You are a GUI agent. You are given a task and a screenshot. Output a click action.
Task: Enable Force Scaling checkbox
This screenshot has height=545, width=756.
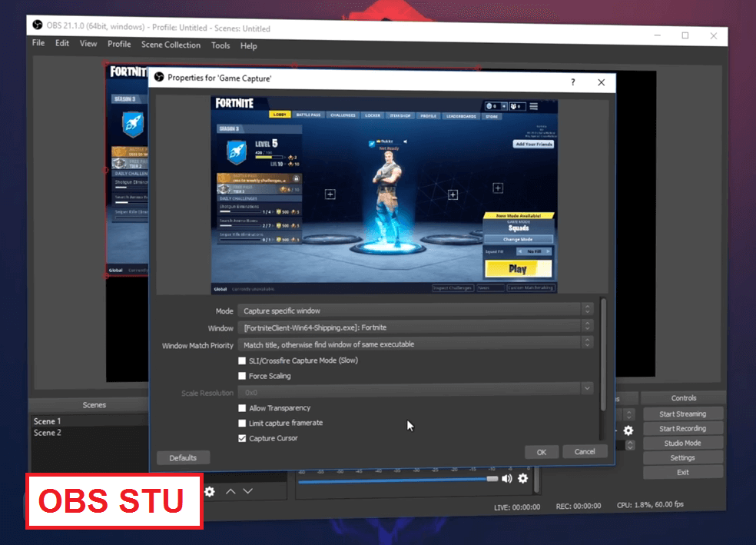pyautogui.click(x=242, y=376)
